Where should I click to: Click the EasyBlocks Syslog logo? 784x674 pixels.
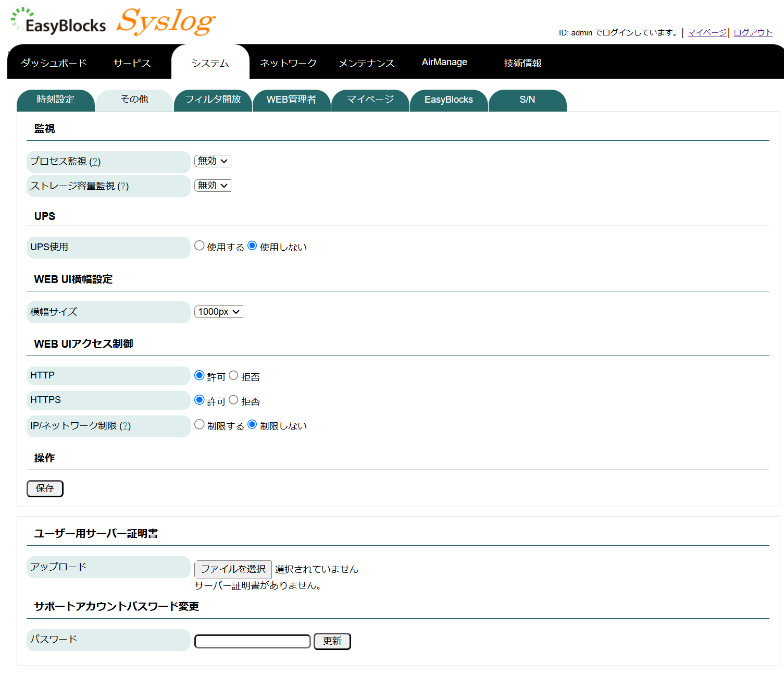pyautogui.click(x=113, y=22)
